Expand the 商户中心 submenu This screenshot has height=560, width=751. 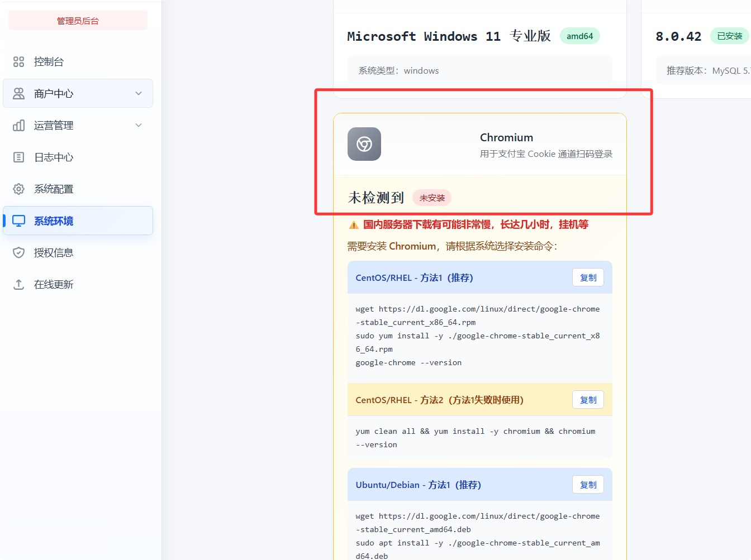pyautogui.click(x=138, y=93)
